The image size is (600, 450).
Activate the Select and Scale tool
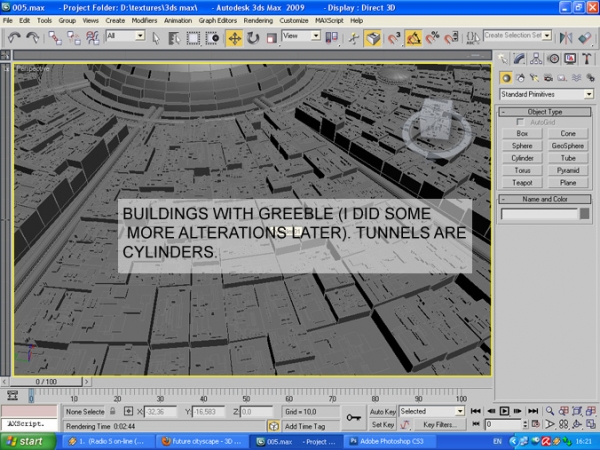272,38
